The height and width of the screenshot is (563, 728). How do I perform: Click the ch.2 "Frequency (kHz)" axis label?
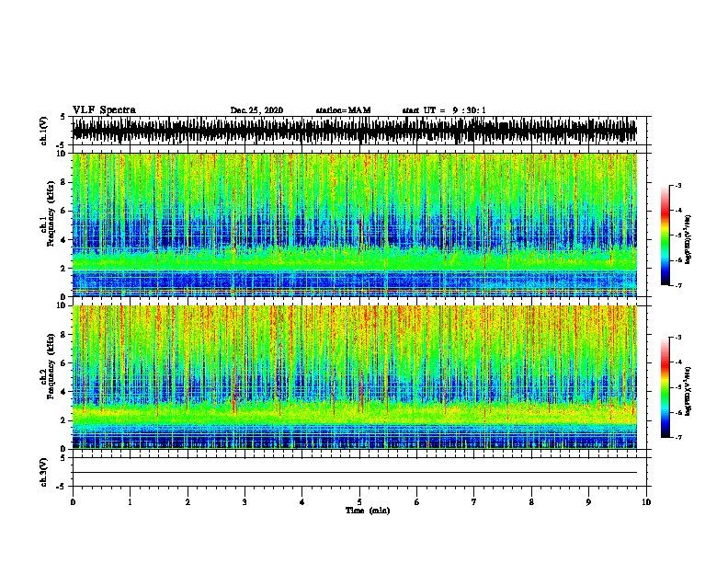click(x=51, y=367)
